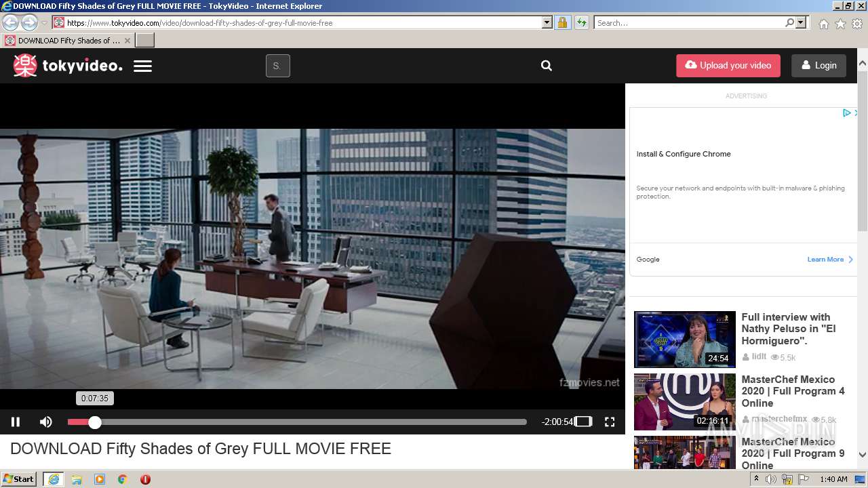868x488 pixels.
Task: Click the magnifier search icon in header
Action: point(547,66)
